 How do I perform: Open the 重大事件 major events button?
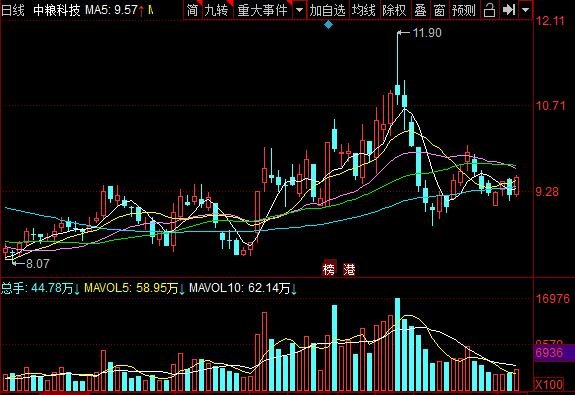(x=263, y=10)
